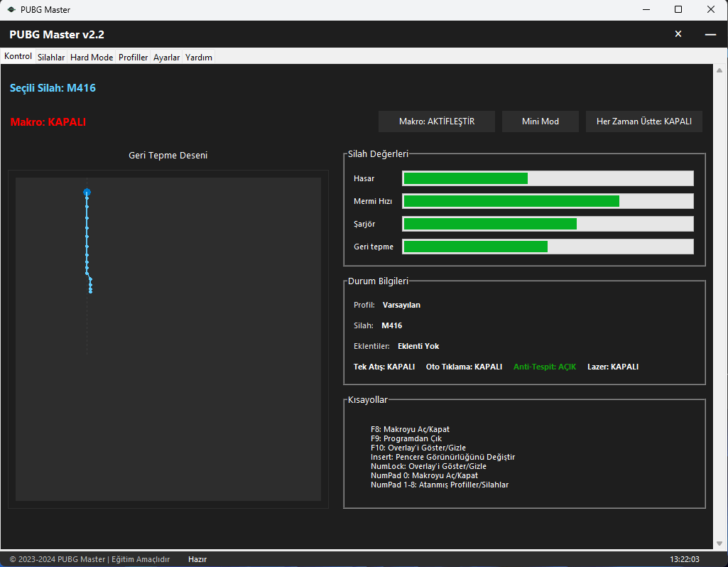This screenshot has height=567, width=728.
Task: Click the Varsayılan profile value
Action: point(401,305)
